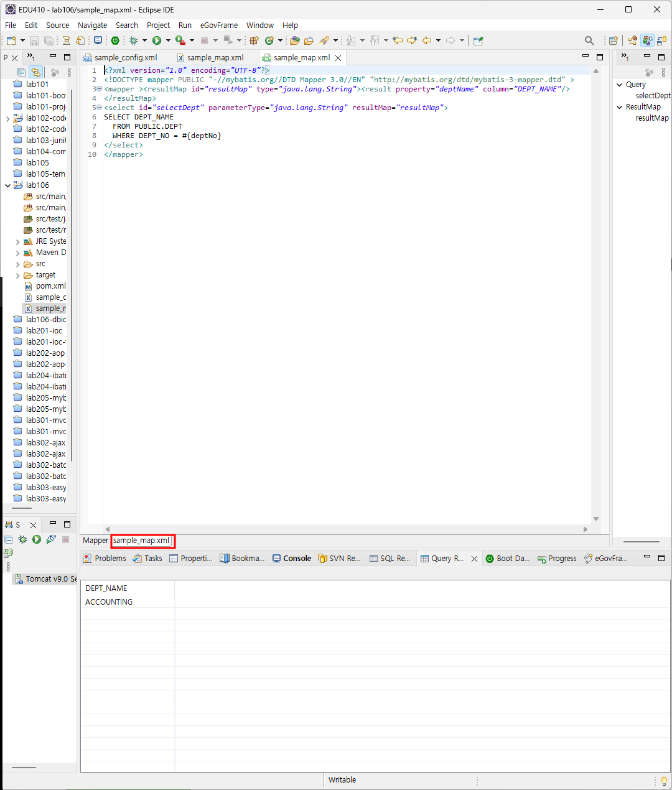Click the ACCOUNTING result cell
This screenshot has width=672, height=790.
[x=128, y=602]
